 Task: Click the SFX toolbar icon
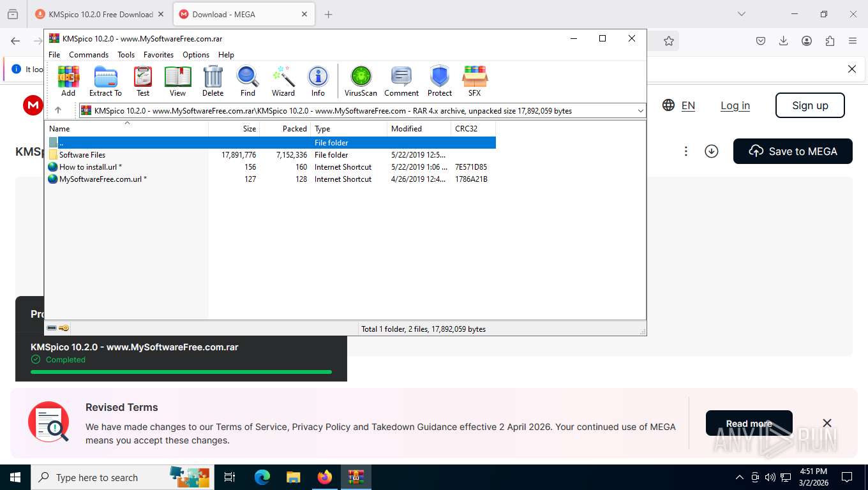pos(474,81)
